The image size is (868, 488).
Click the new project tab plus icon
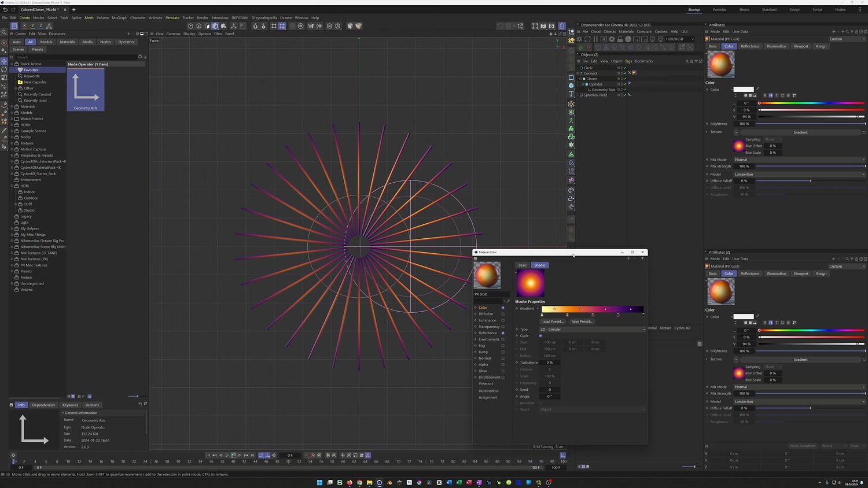pyautogui.click(x=73, y=10)
